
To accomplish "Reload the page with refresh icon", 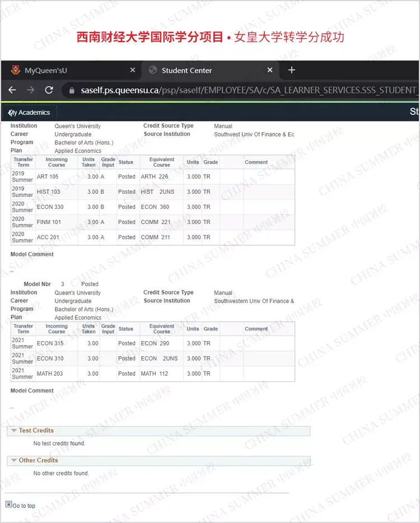I will click(49, 90).
